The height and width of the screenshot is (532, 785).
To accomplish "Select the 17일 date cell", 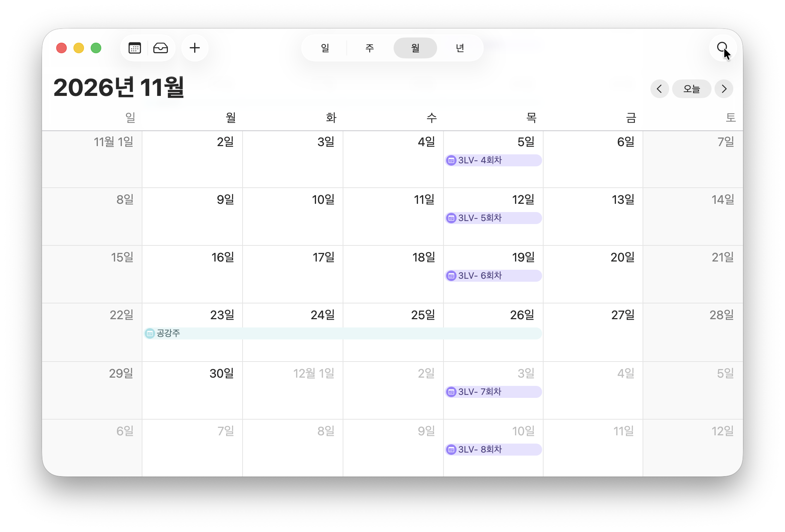I will (x=293, y=274).
